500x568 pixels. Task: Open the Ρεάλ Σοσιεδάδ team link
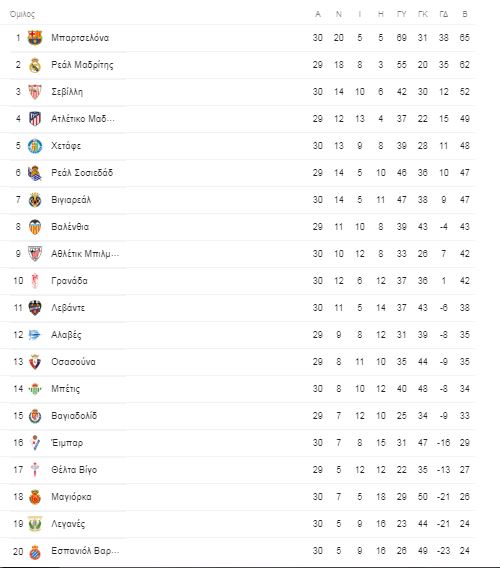[x=82, y=173]
